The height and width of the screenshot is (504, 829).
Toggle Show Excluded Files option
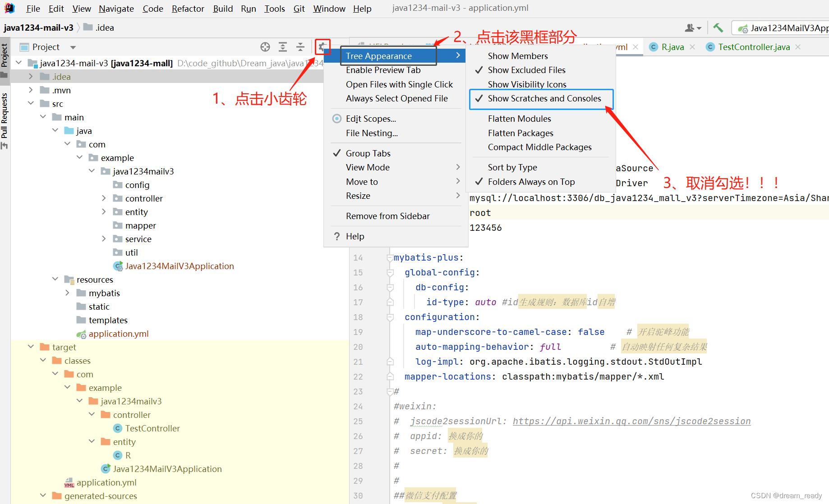541,70
